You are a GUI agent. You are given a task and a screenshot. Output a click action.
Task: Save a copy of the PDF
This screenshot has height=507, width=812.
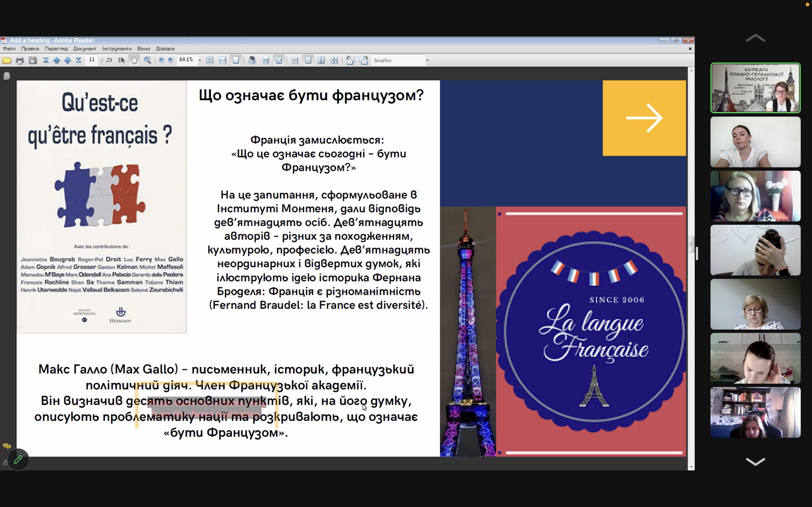32,60
